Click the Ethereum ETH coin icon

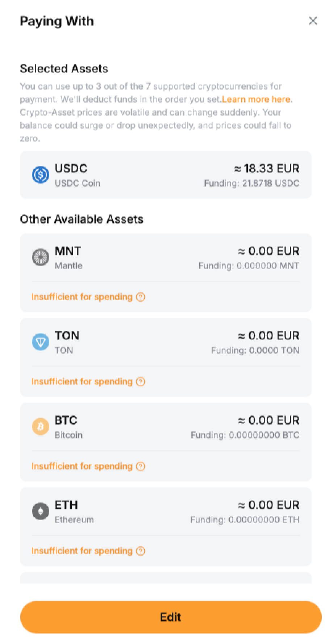pyautogui.click(x=41, y=512)
